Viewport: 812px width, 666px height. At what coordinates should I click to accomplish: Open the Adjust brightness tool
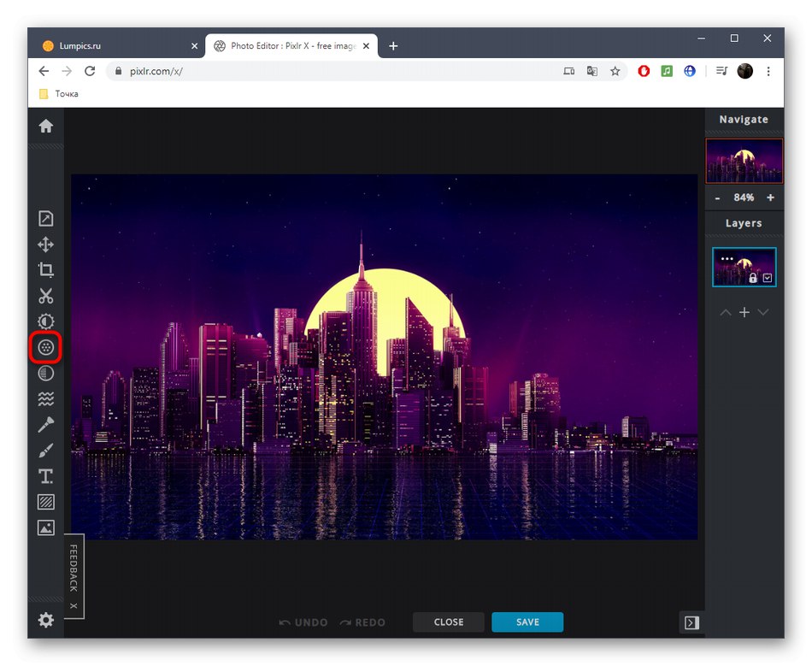[45, 321]
